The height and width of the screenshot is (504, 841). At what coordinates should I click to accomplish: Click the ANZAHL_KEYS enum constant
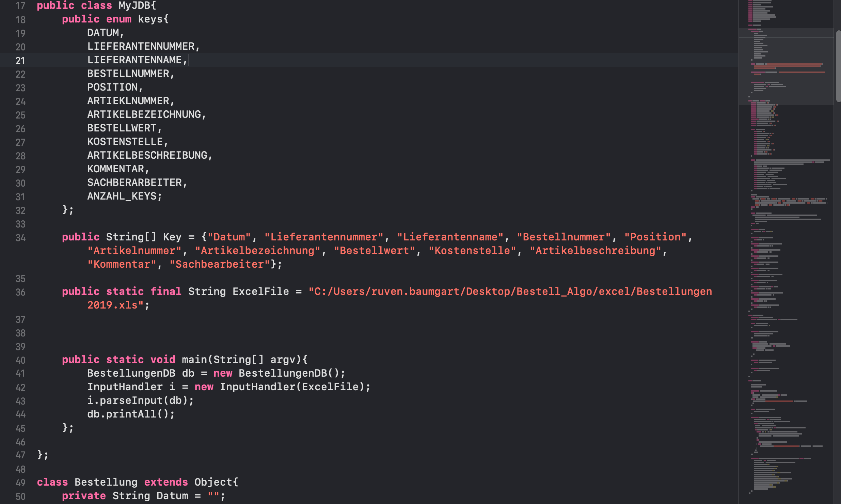[122, 196]
